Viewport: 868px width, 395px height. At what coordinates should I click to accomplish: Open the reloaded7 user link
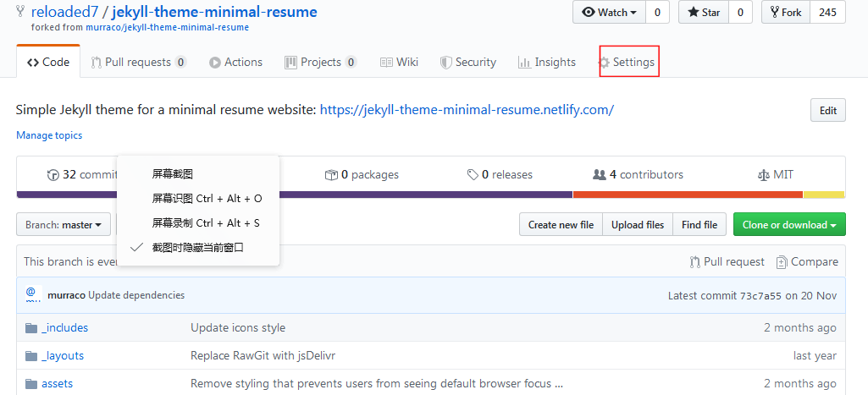[x=64, y=12]
